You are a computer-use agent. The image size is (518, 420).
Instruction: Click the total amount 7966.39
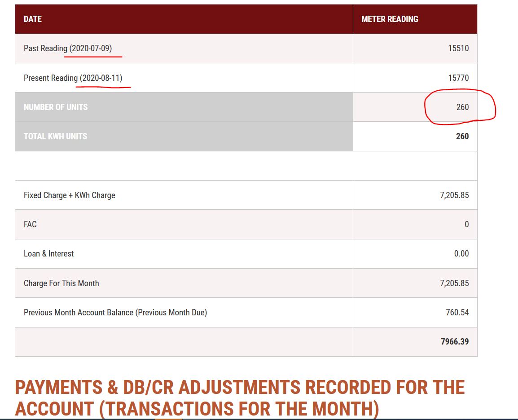point(455,341)
